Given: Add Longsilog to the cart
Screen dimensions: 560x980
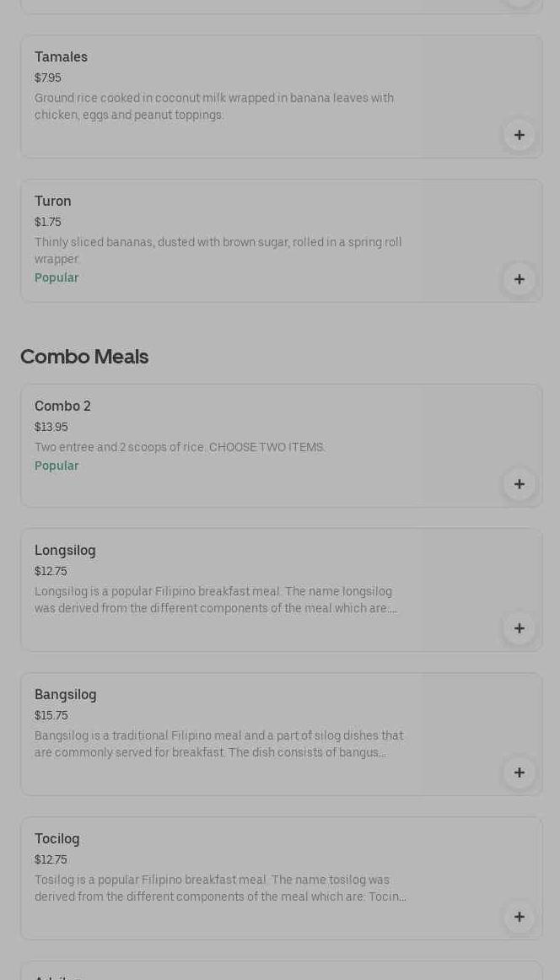Looking at the screenshot, I should (519, 628).
